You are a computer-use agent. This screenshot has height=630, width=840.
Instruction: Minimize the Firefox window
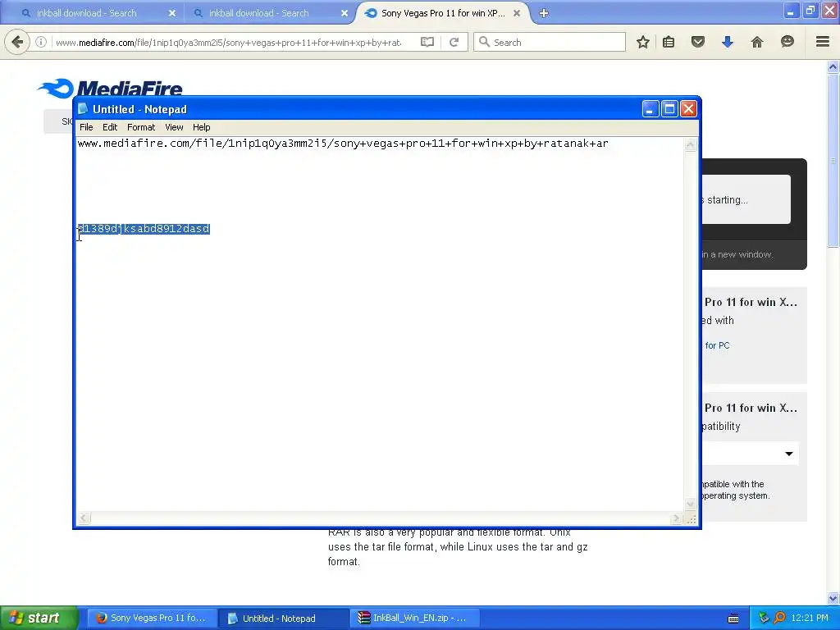pos(791,10)
